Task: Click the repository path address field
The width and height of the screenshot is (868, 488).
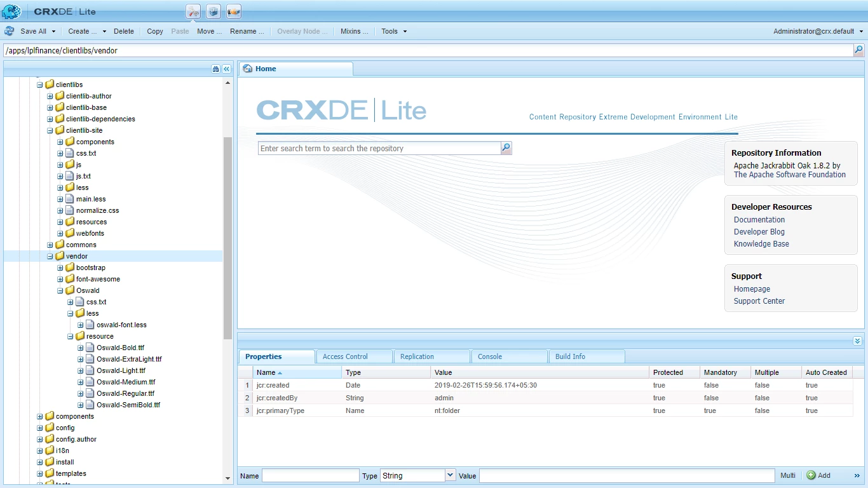Action: click(x=428, y=50)
